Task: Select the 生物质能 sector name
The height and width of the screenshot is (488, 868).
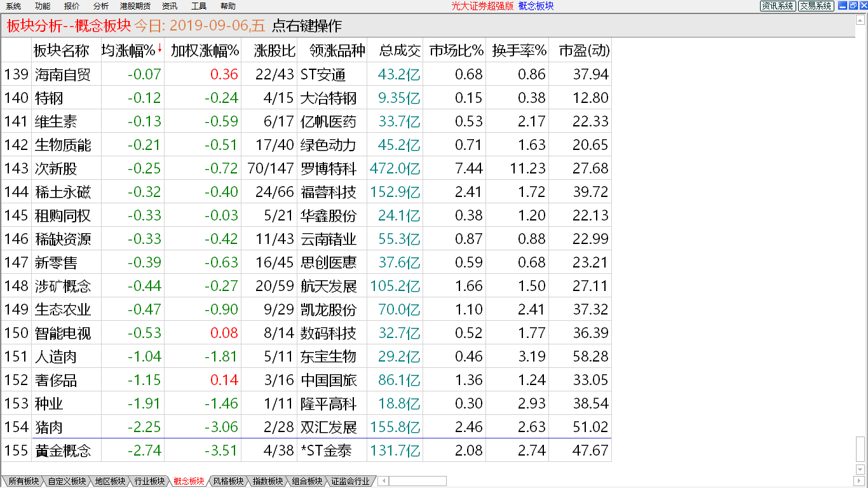Action: [63, 145]
